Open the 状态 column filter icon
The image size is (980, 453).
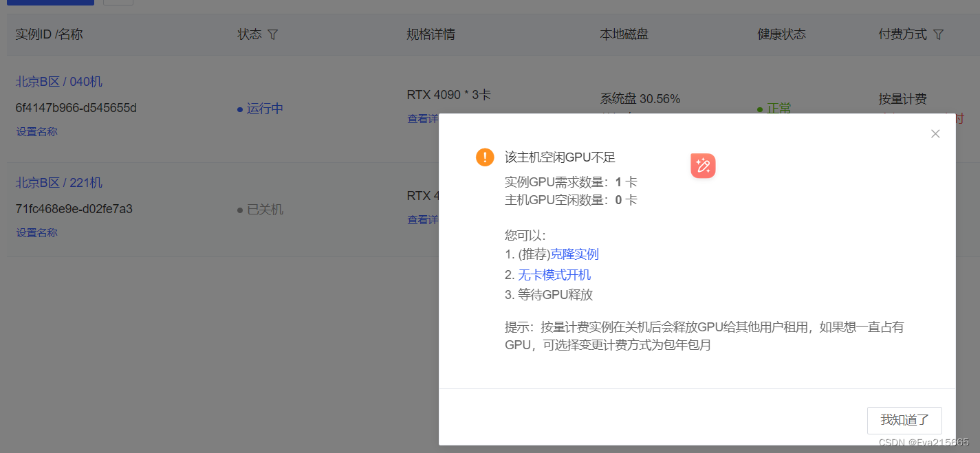[x=272, y=34]
